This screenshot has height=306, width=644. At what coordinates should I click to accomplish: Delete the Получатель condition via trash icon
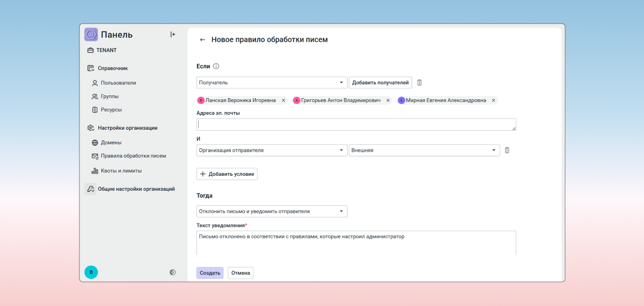coord(420,83)
